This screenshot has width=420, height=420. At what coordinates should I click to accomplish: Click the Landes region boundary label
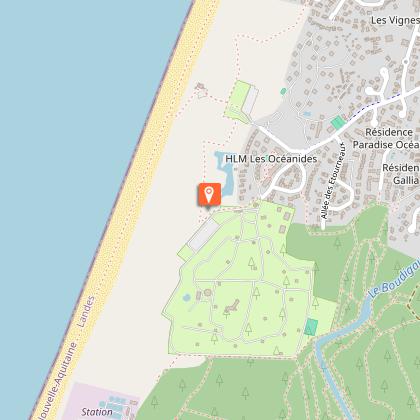[86, 312]
